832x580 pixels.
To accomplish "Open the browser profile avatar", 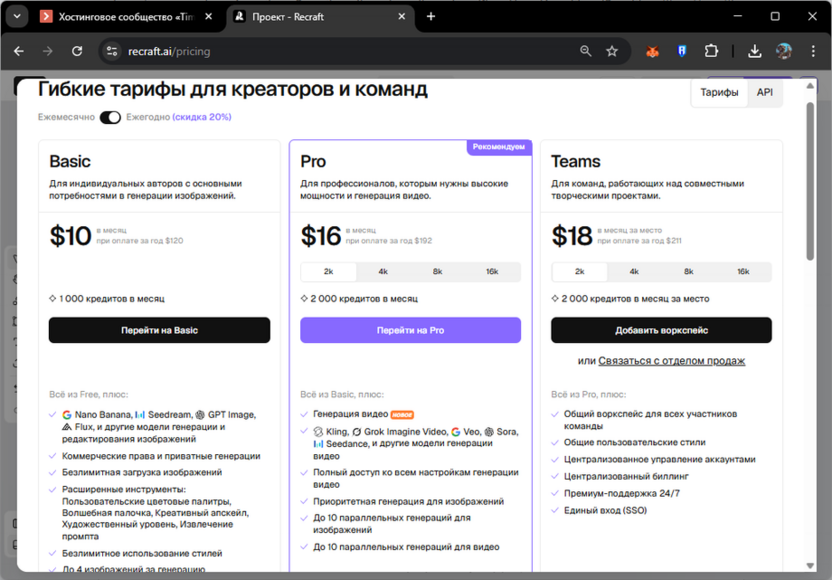I will pos(784,51).
